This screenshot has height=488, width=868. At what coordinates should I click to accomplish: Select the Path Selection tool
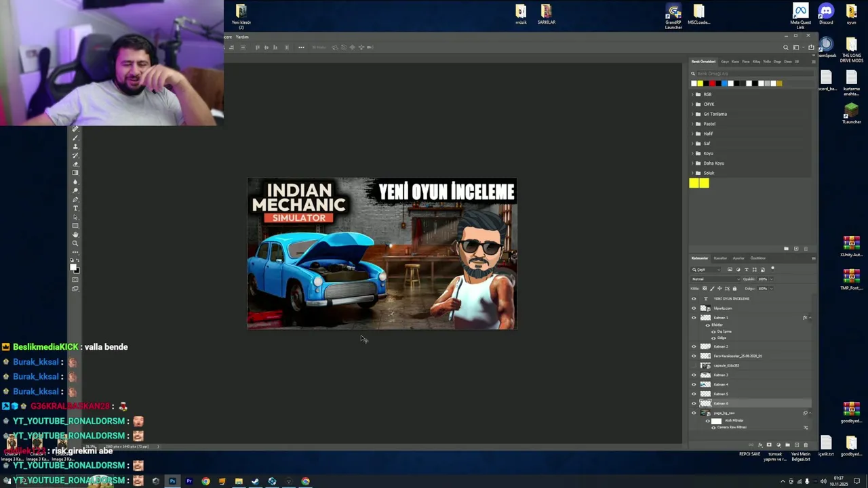point(75,217)
